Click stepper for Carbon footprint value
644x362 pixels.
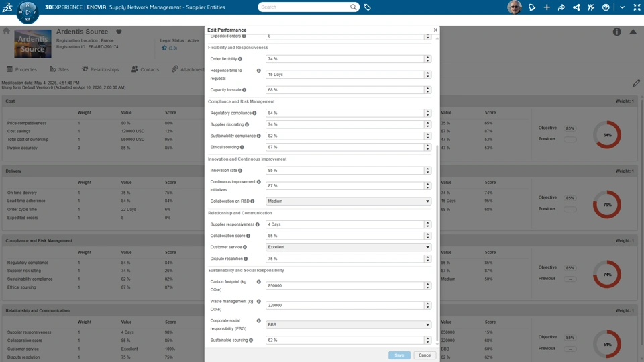coord(427,285)
